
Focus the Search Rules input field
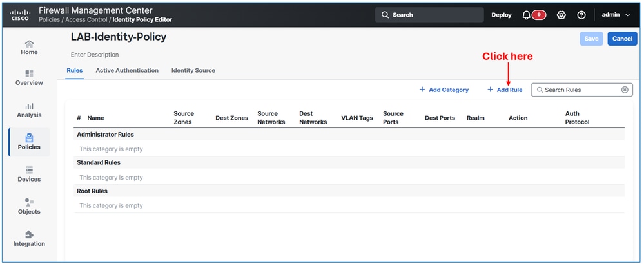581,90
